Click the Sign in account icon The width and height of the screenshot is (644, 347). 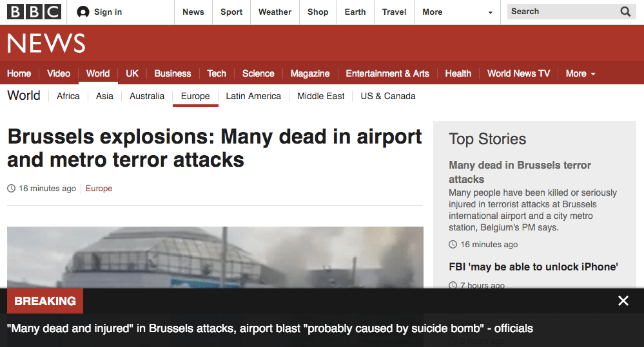pyautogui.click(x=83, y=12)
